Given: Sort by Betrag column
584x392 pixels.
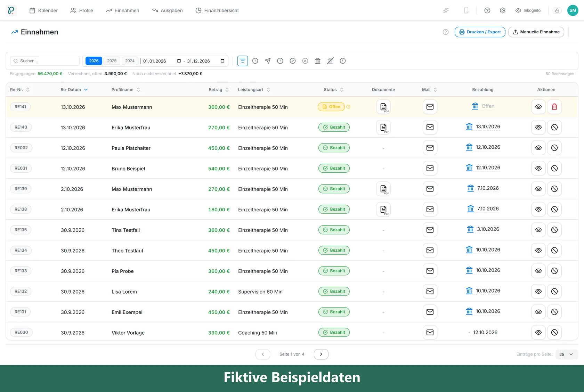Looking at the screenshot, I should point(219,90).
